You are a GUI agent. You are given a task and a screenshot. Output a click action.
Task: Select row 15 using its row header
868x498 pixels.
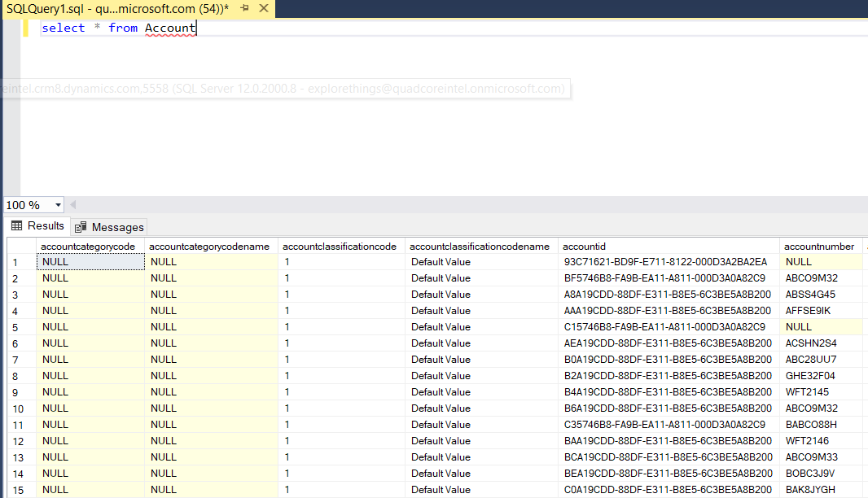[x=16, y=489]
